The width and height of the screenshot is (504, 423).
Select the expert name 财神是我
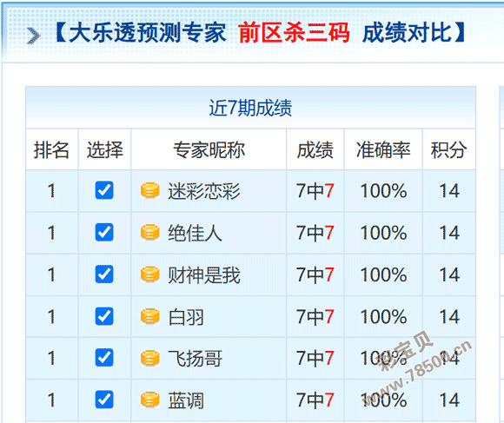204,275
